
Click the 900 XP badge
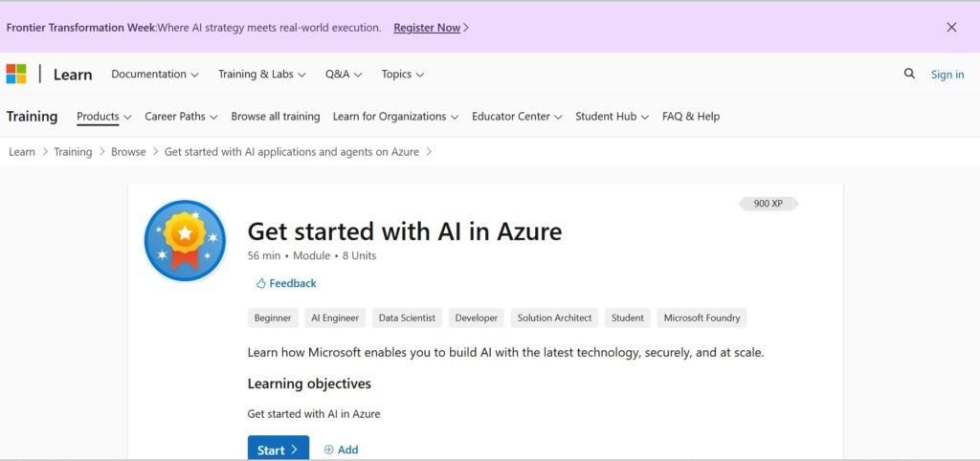(x=768, y=204)
